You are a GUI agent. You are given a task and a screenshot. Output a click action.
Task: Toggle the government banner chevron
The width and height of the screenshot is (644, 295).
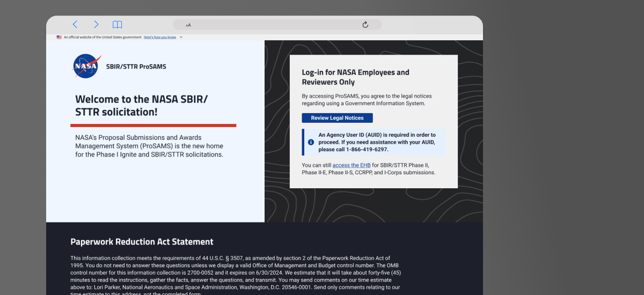pos(181,38)
